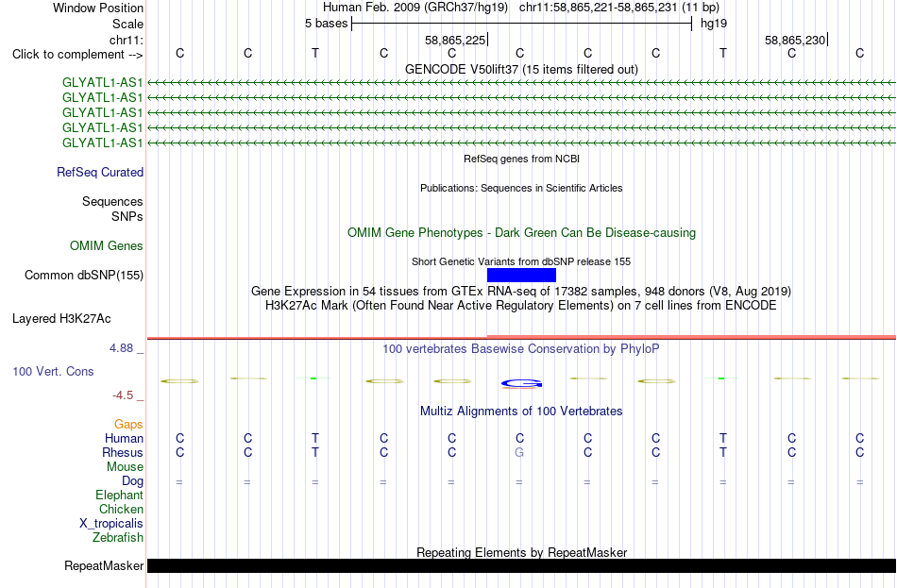The image size is (897, 588).
Task: Click the 58,865,230 position marker
Action: click(x=795, y=40)
